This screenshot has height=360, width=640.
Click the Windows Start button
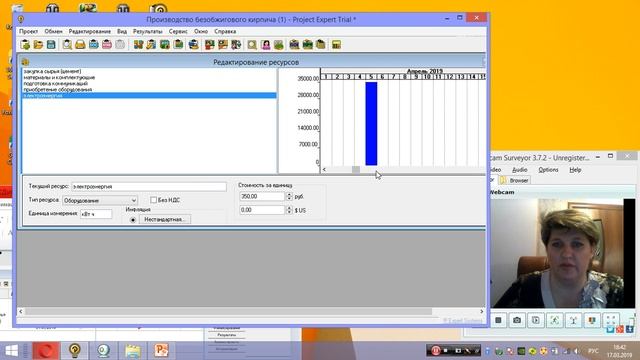(x=11, y=351)
